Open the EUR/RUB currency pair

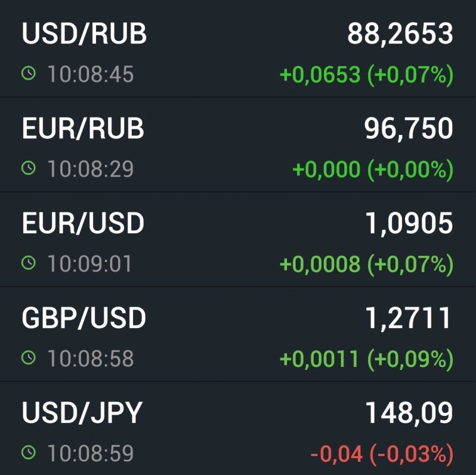pos(83,129)
